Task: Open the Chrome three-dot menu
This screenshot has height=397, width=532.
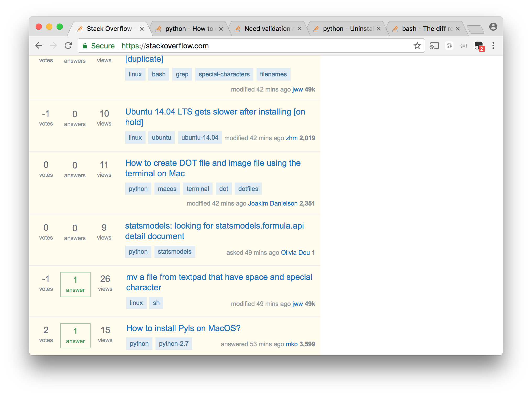Action: click(x=493, y=46)
